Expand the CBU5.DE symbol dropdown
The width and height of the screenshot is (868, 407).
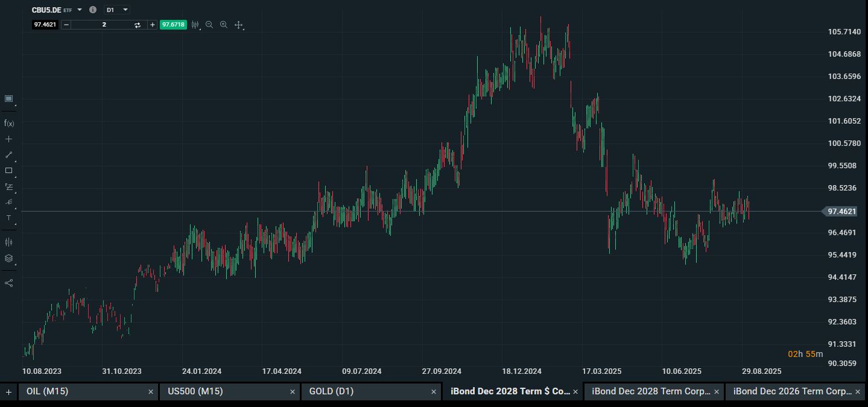[x=80, y=10]
